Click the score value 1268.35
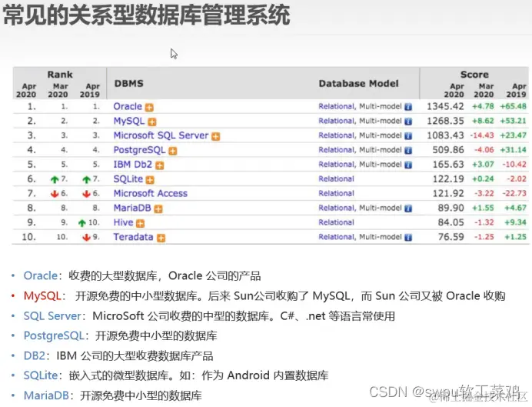532x407 pixels. click(x=445, y=122)
